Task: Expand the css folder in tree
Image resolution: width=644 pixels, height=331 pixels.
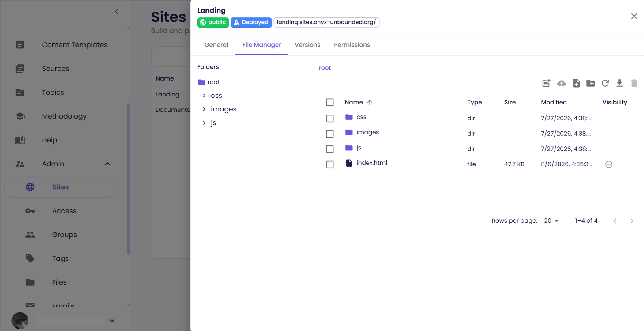Action: point(204,96)
